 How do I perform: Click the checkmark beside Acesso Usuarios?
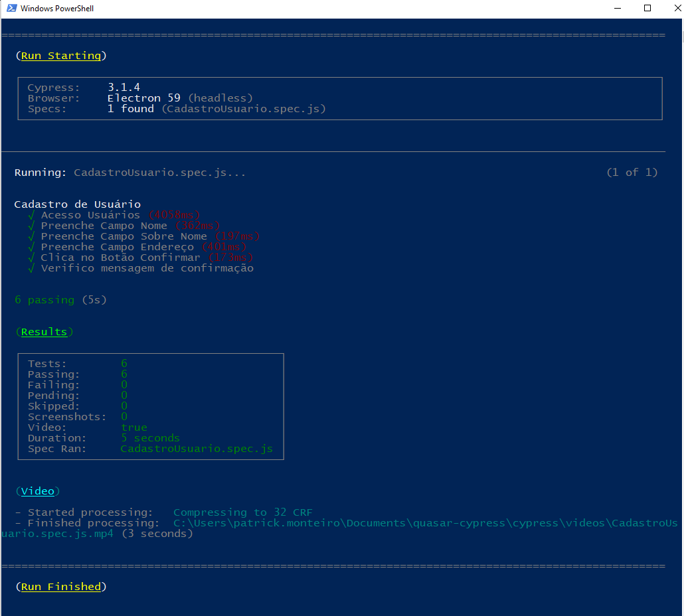pyautogui.click(x=31, y=215)
